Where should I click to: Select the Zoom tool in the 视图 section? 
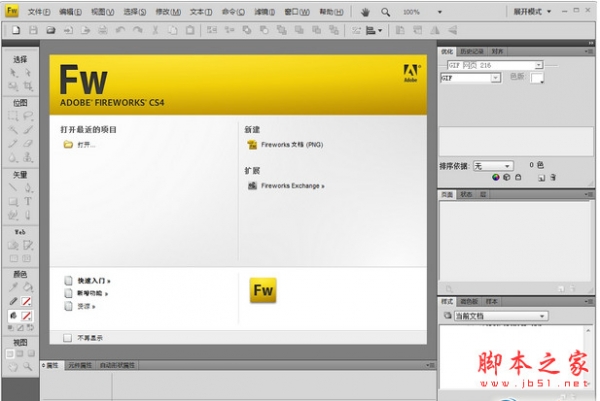(28, 367)
